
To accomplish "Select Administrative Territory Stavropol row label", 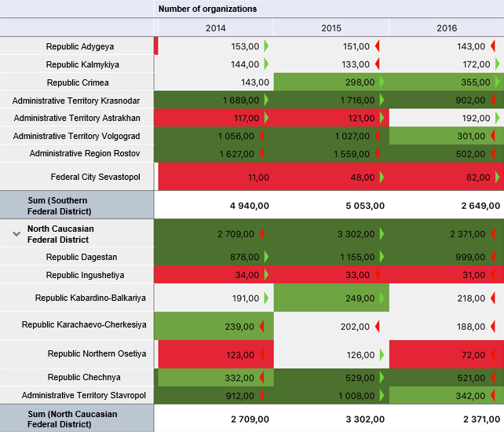I will click(x=84, y=395).
